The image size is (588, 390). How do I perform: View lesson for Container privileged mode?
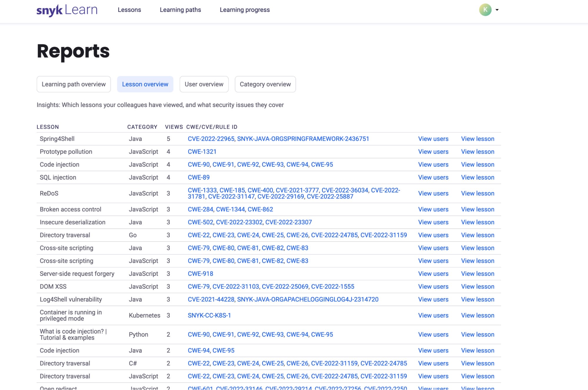[478, 315]
